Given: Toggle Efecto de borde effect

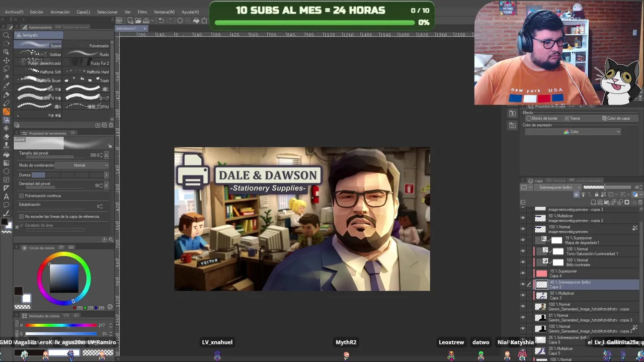Looking at the screenshot, I should point(542,118).
